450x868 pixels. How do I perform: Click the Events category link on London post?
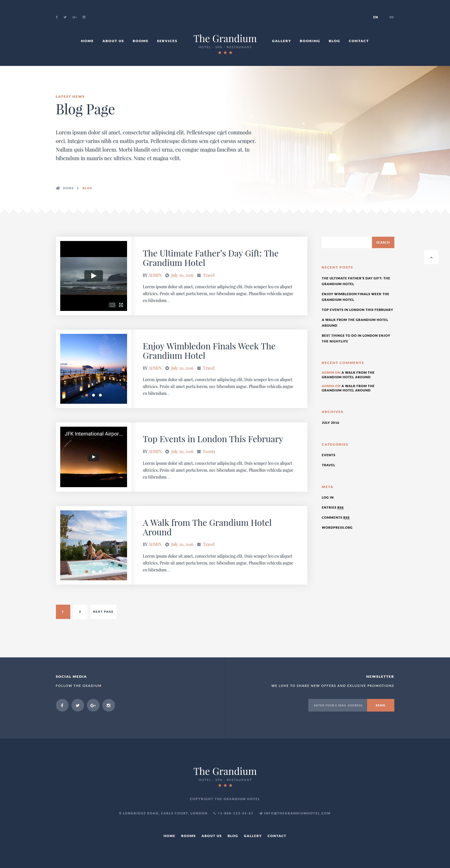[x=209, y=452]
